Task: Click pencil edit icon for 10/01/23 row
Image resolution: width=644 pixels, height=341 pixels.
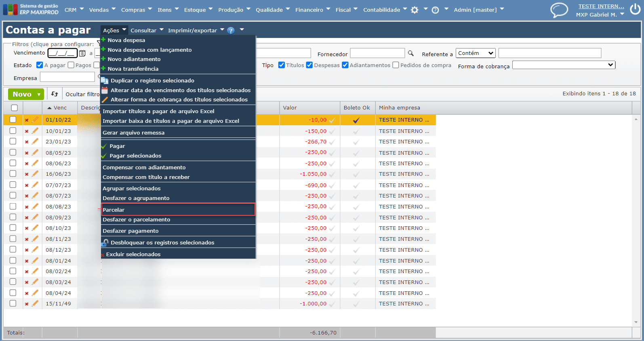Action: click(x=35, y=131)
